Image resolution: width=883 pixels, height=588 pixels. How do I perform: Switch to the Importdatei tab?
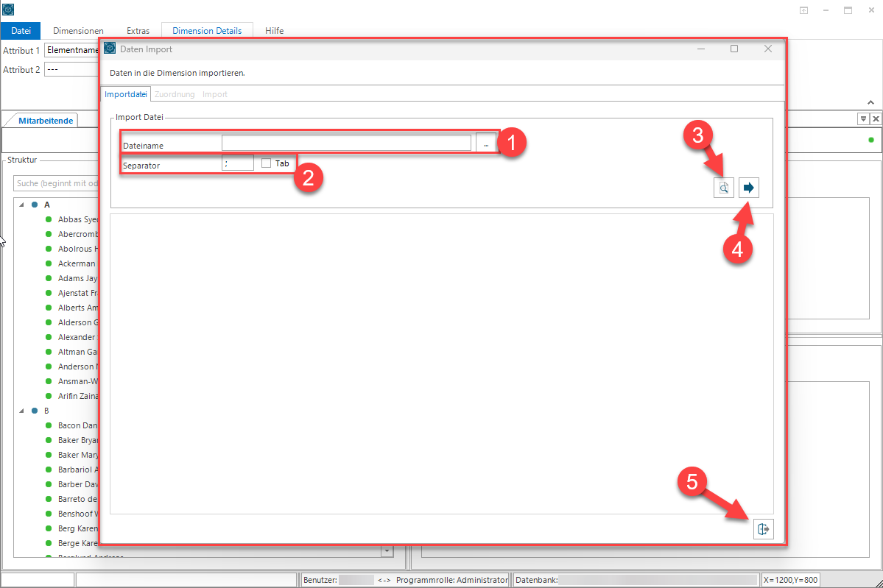pyautogui.click(x=126, y=94)
